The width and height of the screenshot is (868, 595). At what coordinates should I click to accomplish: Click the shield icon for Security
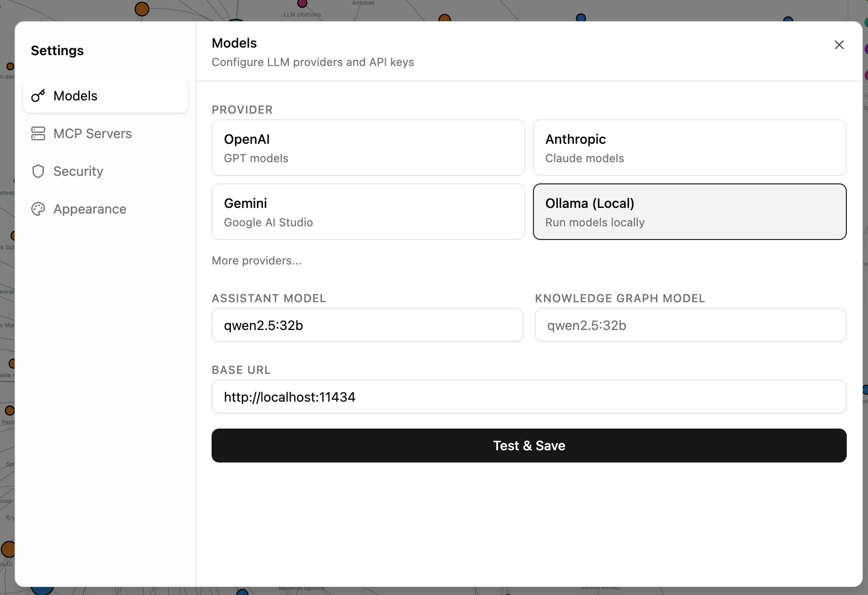[x=38, y=171]
